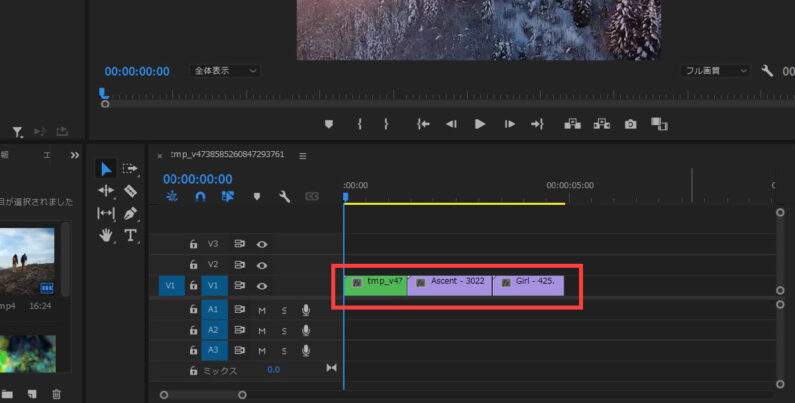795x403 pixels.
Task: Step forward one frame
Action: pyautogui.click(x=509, y=124)
